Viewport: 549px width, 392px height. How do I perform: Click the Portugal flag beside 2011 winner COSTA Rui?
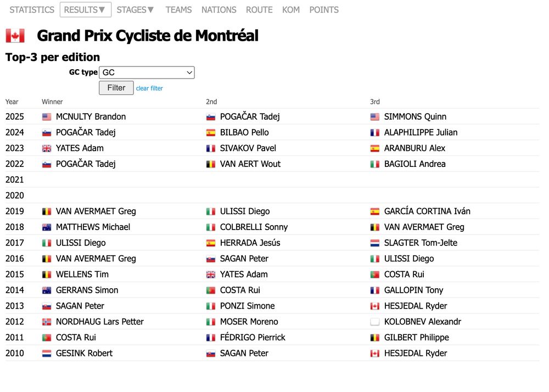coord(47,338)
